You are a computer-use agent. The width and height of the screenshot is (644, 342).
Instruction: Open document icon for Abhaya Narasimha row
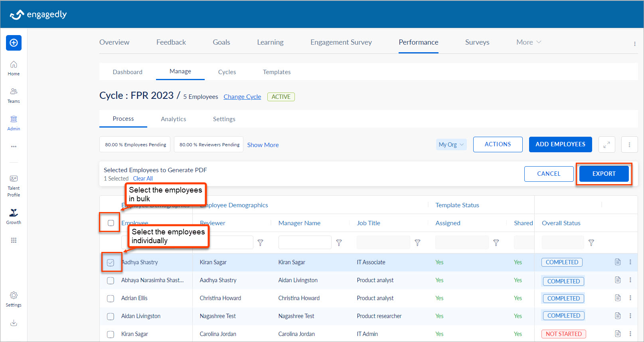pos(618,280)
